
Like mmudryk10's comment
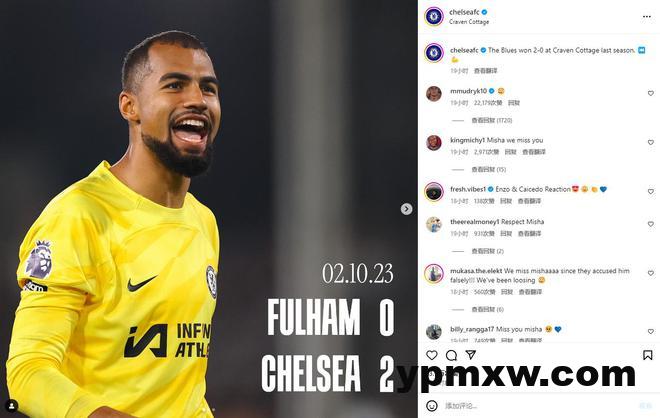tap(650, 93)
